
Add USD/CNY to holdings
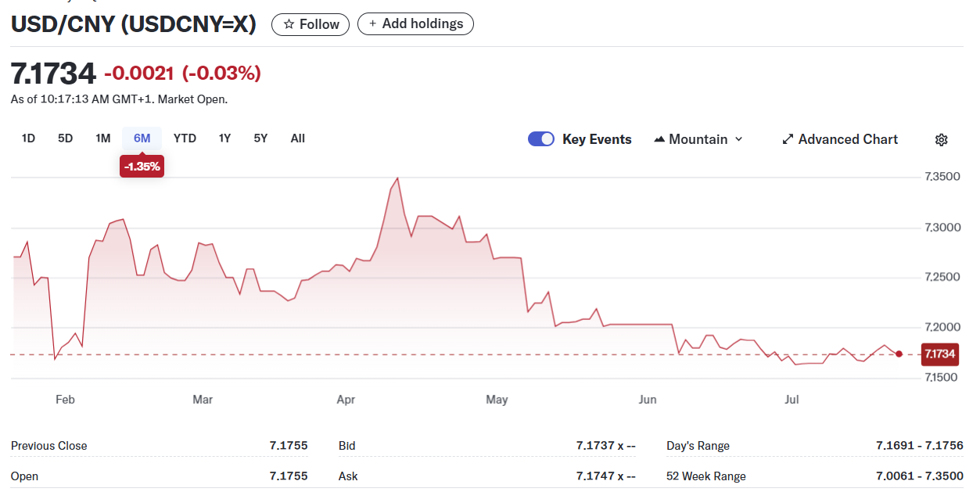[415, 23]
